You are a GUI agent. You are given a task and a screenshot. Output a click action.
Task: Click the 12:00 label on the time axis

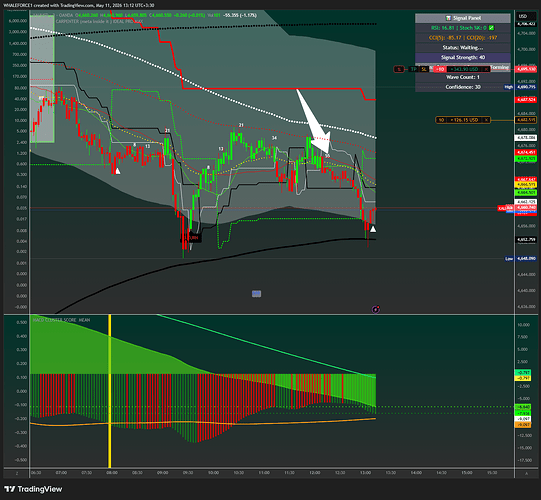(x=315, y=473)
